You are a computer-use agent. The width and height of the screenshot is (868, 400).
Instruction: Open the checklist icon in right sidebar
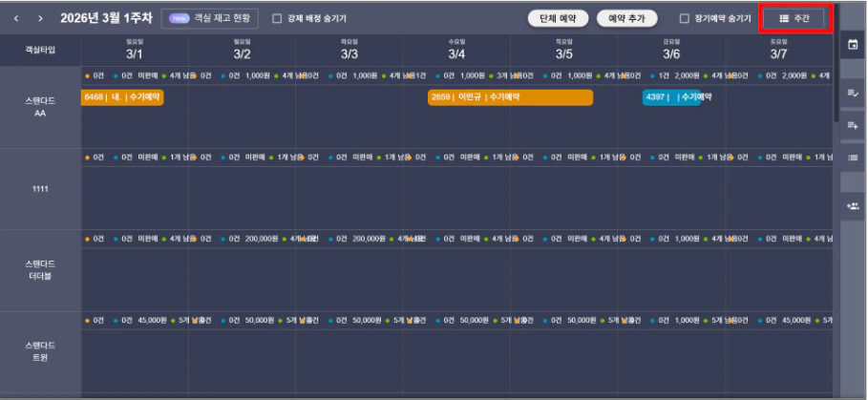(853, 93)
